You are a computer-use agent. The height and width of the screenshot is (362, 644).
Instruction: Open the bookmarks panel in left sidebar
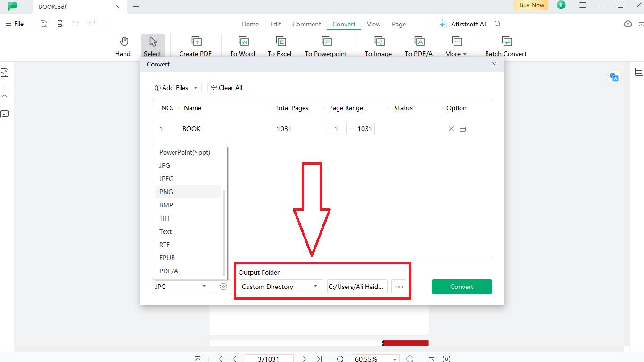tap(5, 93)
